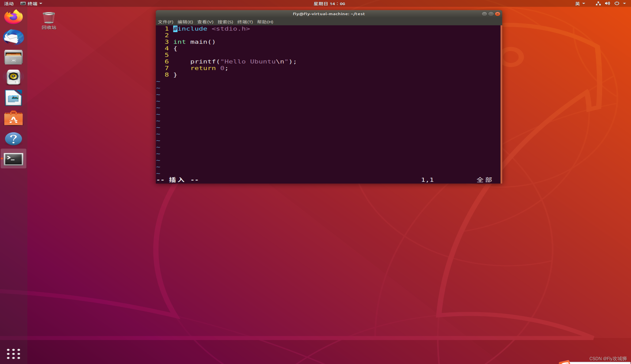
Task: Click the terminal window vertical scrollbar
Action: [x=501, y=104]
